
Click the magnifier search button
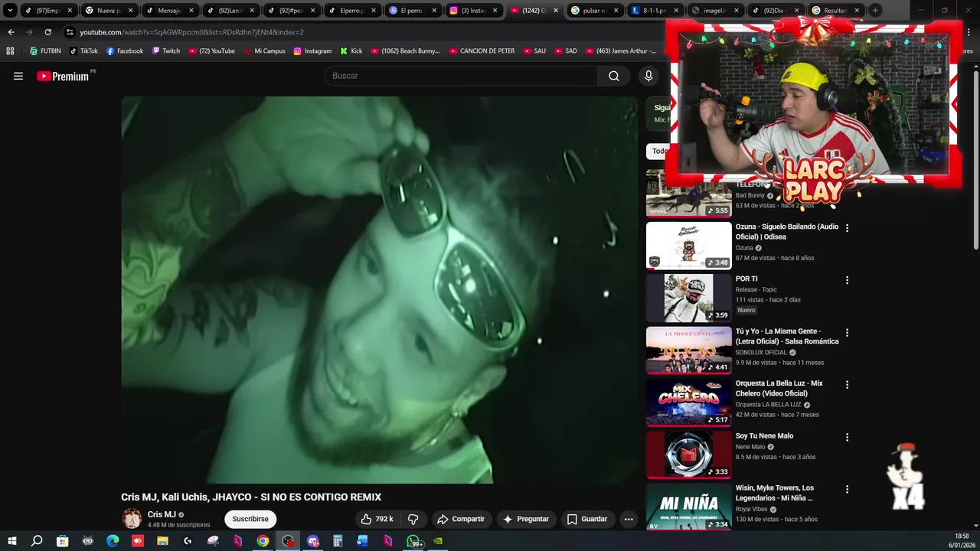tap(614, 76)
